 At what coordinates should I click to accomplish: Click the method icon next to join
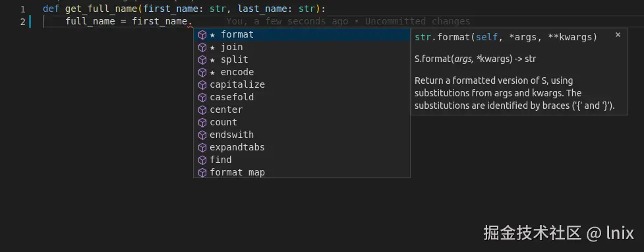tap(202, 47)
